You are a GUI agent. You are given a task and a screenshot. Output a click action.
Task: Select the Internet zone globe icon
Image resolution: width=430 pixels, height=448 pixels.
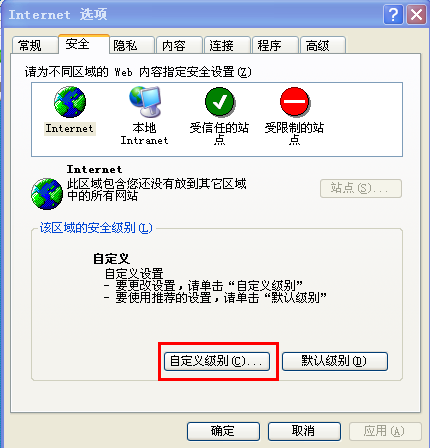(x=70, y=102)
